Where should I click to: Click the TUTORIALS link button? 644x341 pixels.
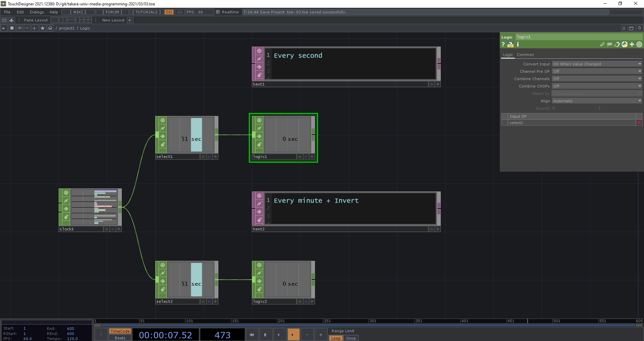147,12
